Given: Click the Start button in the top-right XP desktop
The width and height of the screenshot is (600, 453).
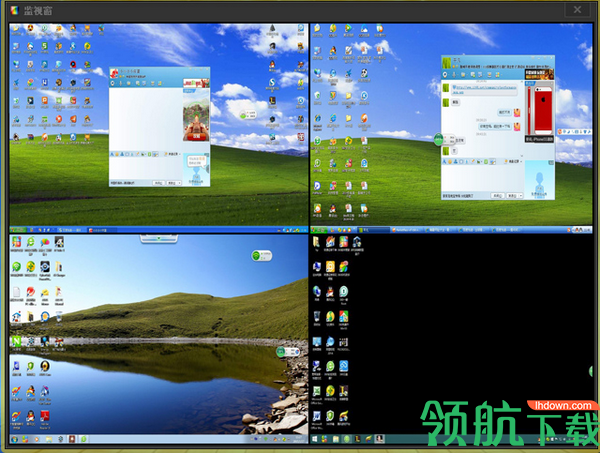Looking at the screenshot, I should pos(319,230).
